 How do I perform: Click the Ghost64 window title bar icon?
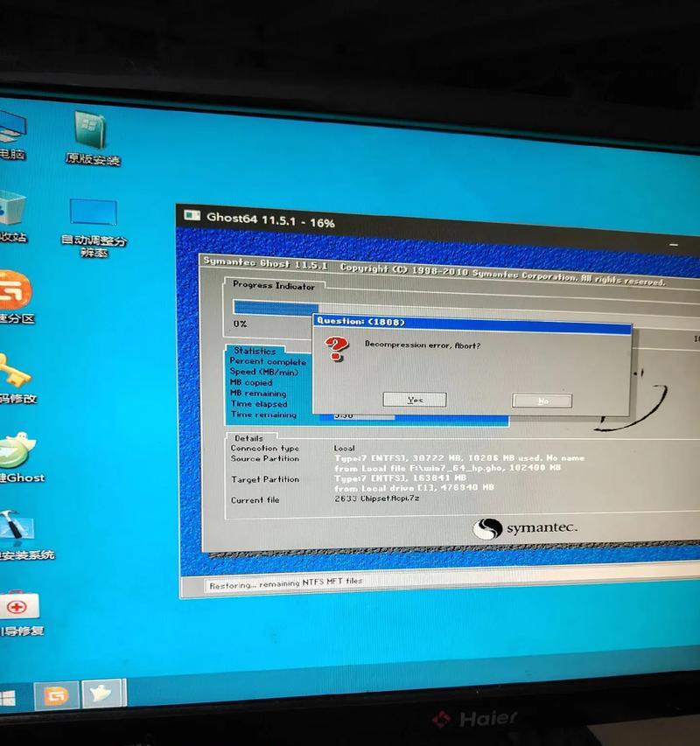[x=192, y=215]
